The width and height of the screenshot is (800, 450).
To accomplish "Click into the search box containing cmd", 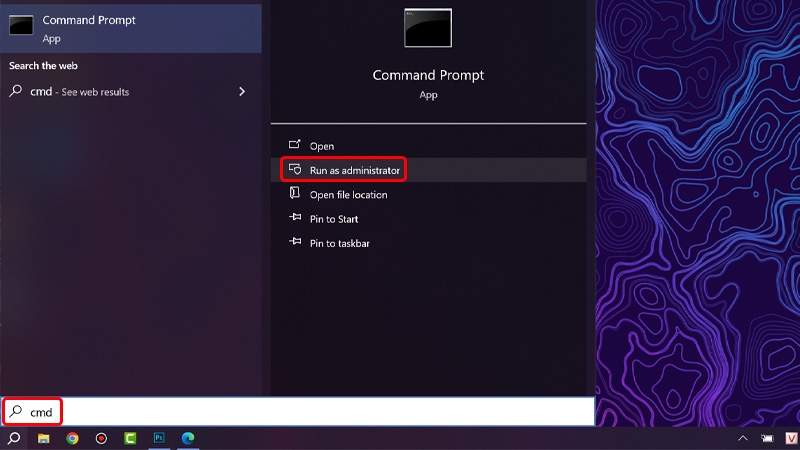I will tap(298, 412).
